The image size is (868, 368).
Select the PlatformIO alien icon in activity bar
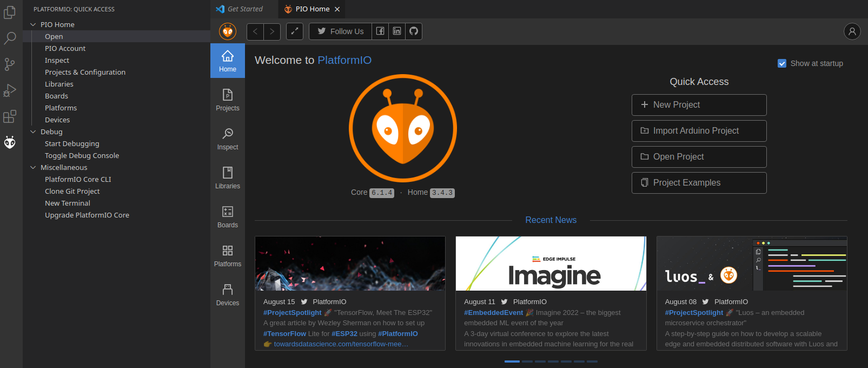click(x=10, y=142)
